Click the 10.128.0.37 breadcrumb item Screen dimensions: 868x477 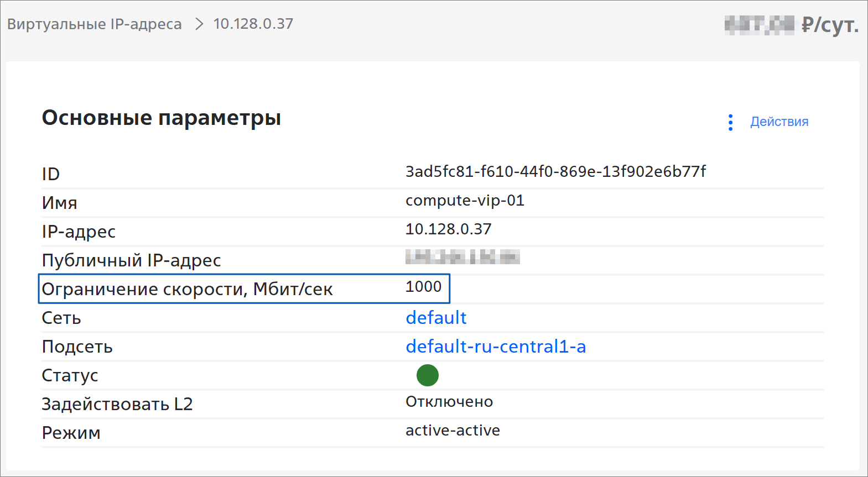(x=253, y=24)
